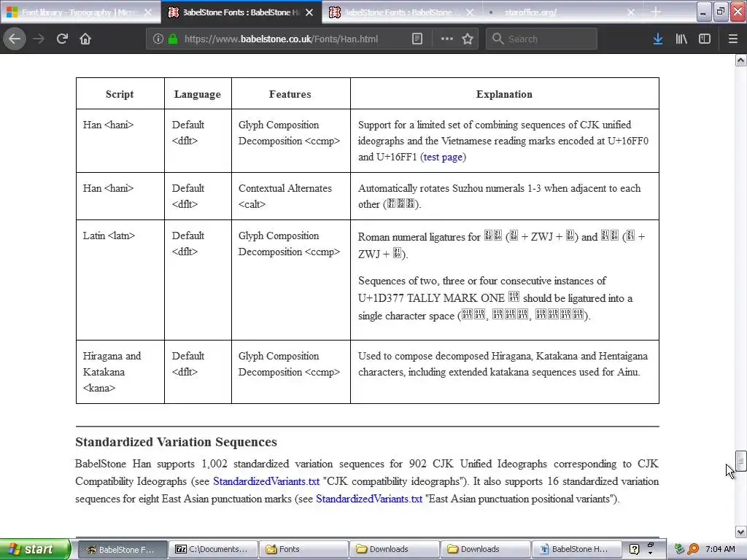Click the vertical scrollbar thumb
This screenshot has height=560, width=747.
tap(740, 461)
